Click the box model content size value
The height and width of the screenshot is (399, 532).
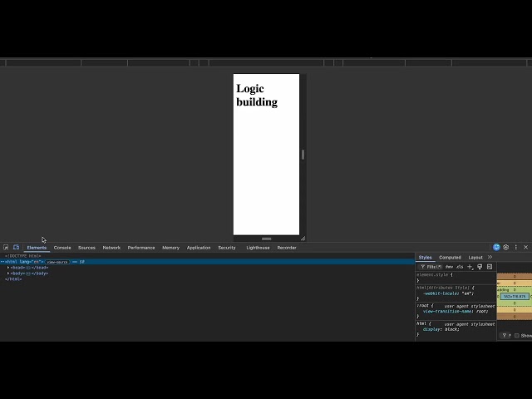tap(515, 297)
